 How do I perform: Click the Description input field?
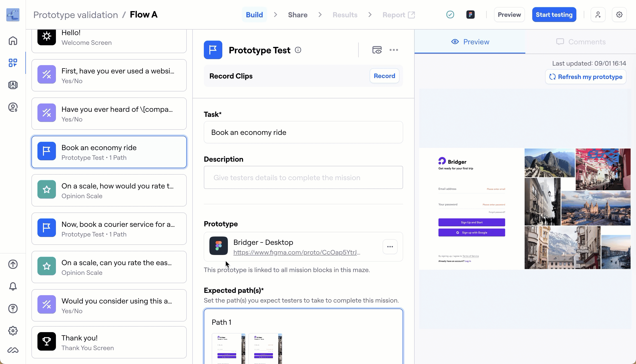coord(303,178)
